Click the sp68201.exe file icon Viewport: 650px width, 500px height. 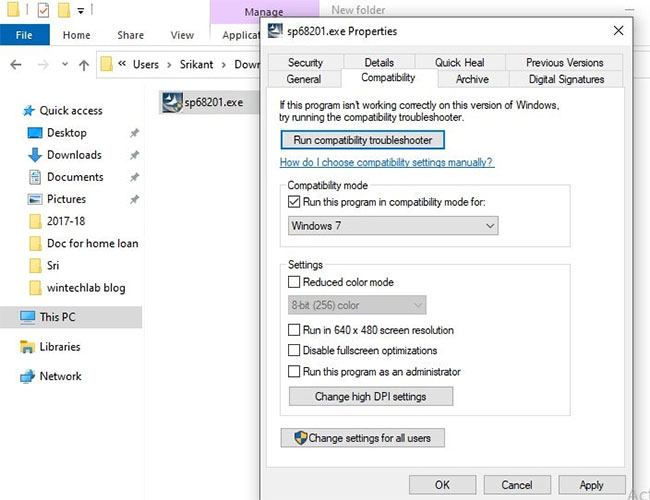click(x=170, y=102)
